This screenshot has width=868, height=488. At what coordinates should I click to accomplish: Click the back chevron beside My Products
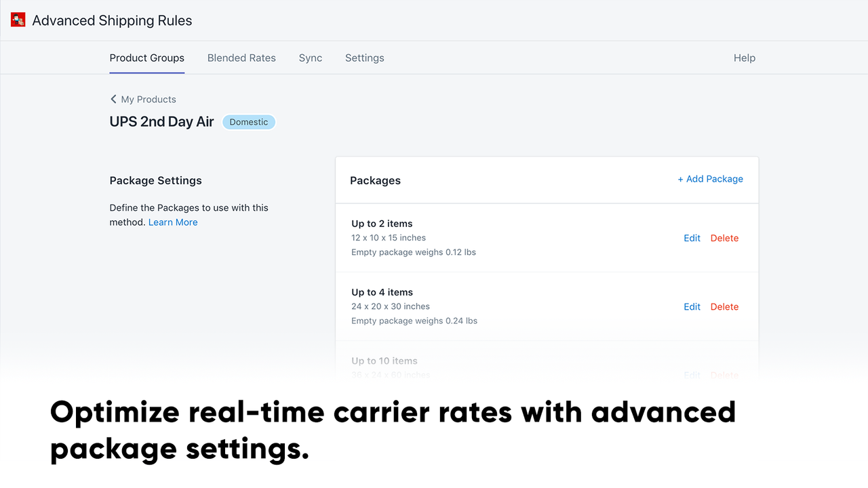click(113, 99)
